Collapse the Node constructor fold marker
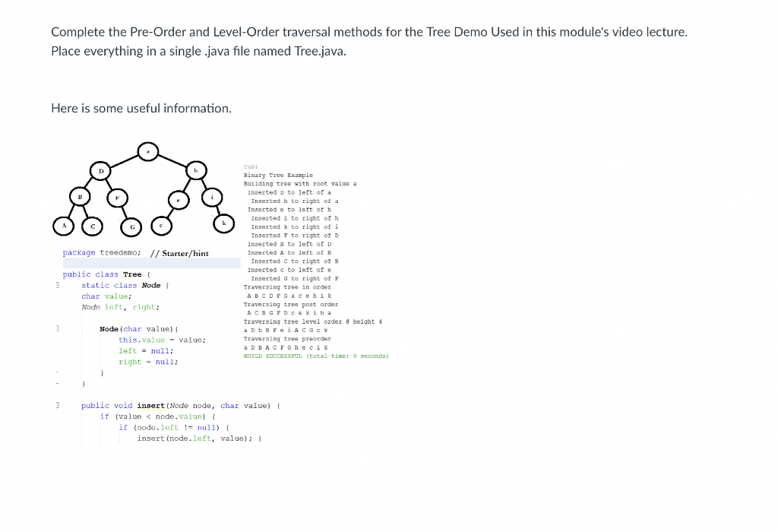 click(57, 328)
